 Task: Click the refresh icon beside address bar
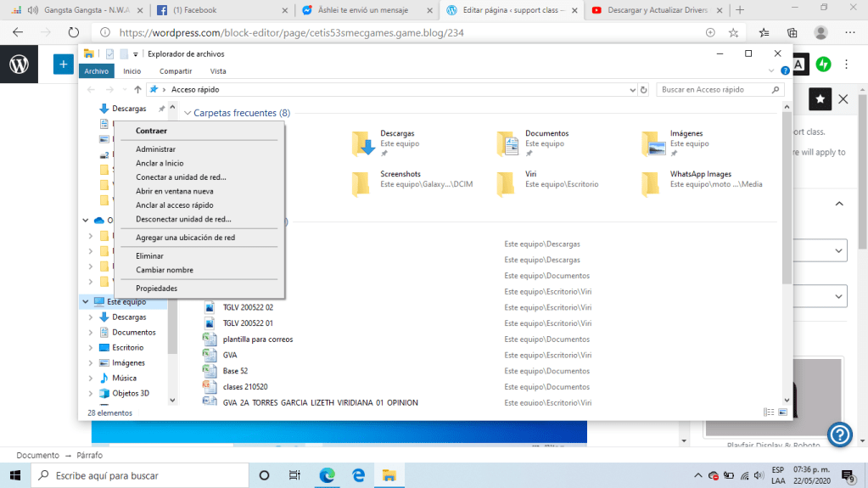pyautogui.click(x=644, y=89)
